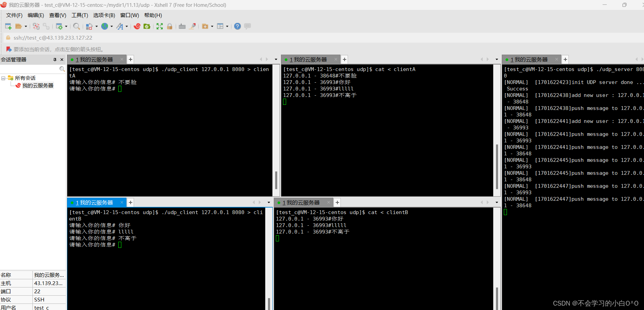Click the Find magnifier toolbar icon
Viewport: 644px width, 310px height.
pos(77,26)
